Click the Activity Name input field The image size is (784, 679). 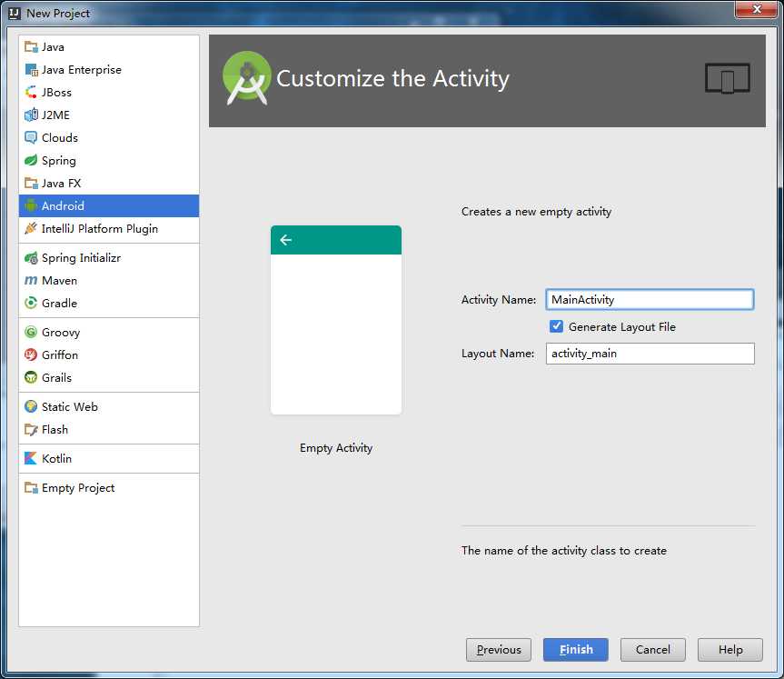[x=650, y=299]
